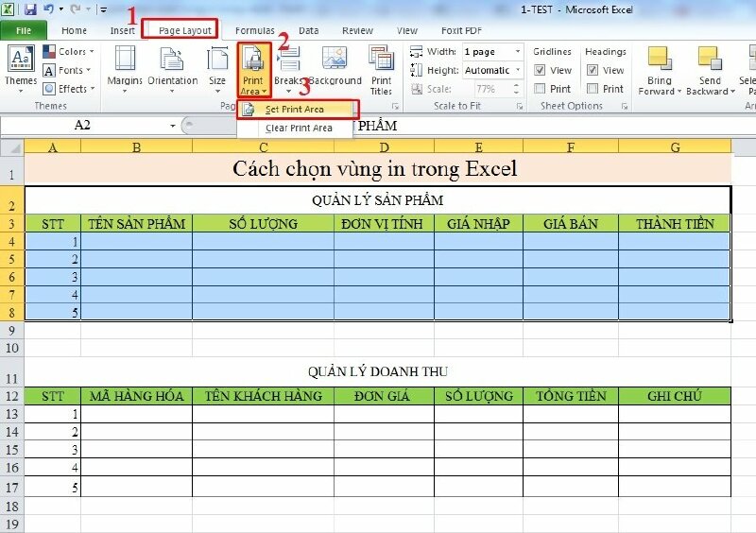Open Page Setup dialog launcher
Screen dimensions: 756x533
tap(395, 106)
